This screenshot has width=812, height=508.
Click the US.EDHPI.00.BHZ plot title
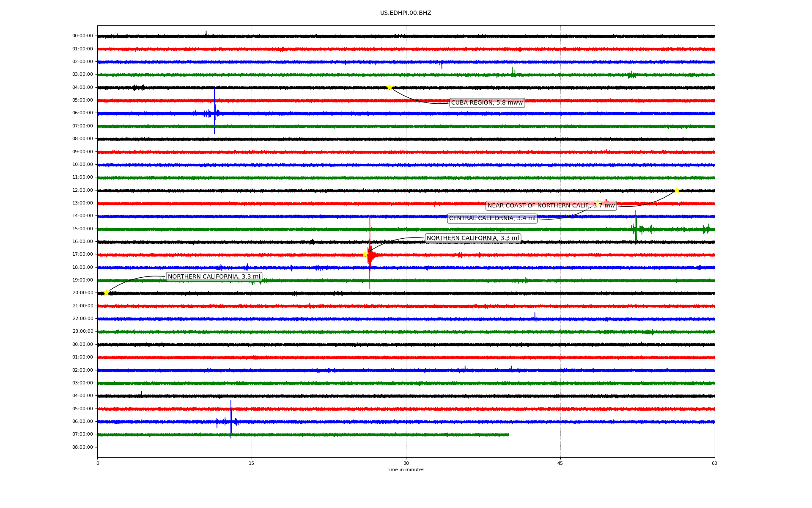coord(405,13)
